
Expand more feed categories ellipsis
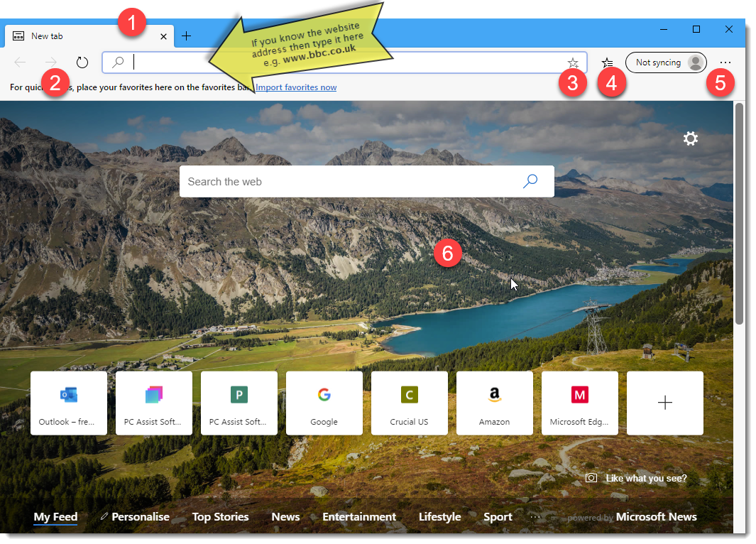pyautogui.click(x=535, y=517)
